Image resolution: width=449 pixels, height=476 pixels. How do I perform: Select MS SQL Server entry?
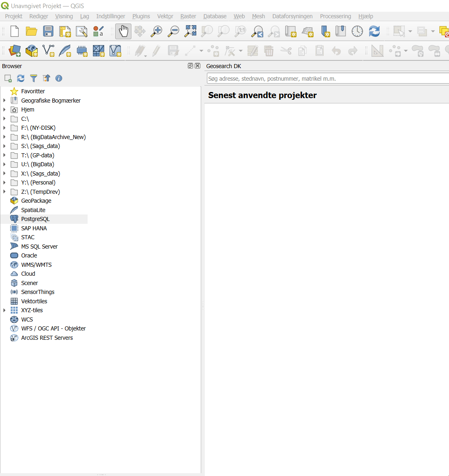pos(39,247)
